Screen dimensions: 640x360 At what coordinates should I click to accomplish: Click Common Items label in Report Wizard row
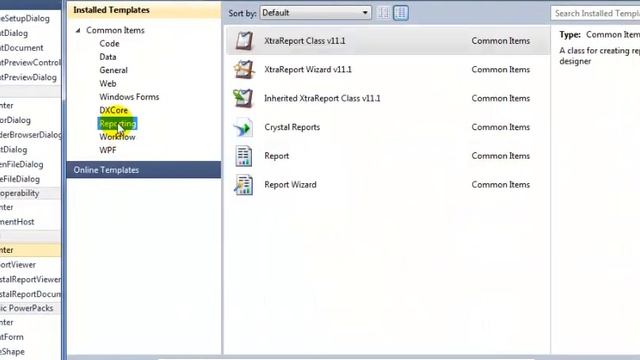tap(500, 185)
